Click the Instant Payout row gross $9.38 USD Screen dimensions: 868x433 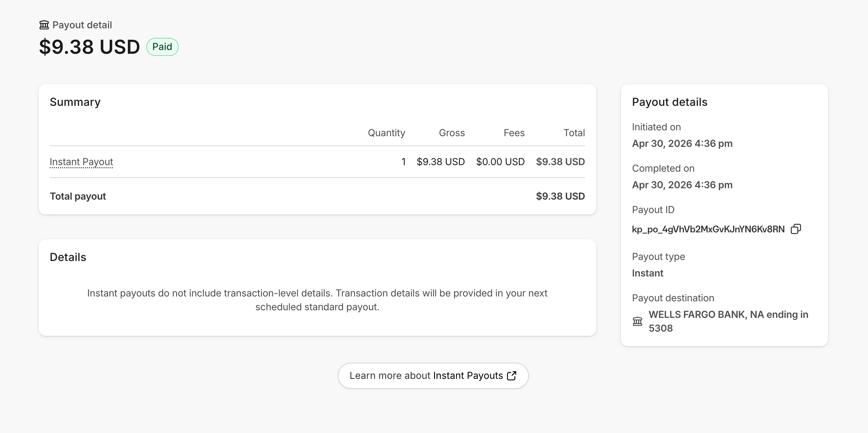pos(441,162)
